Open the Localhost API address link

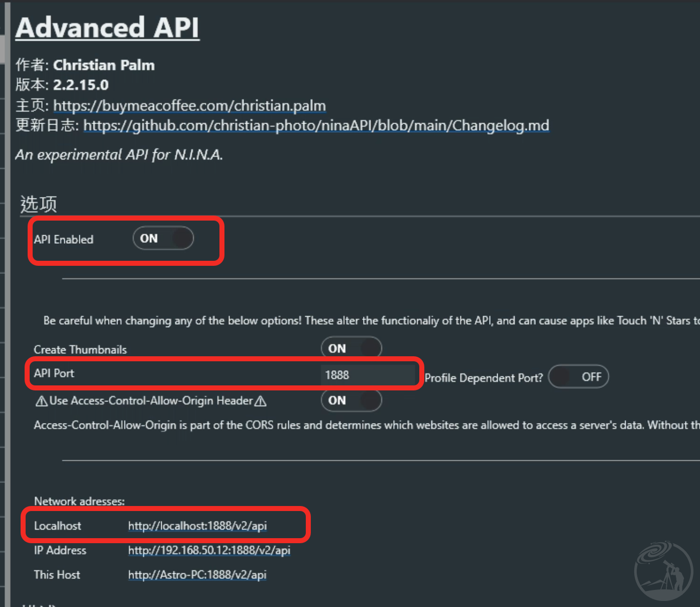(x=197, y=526)
